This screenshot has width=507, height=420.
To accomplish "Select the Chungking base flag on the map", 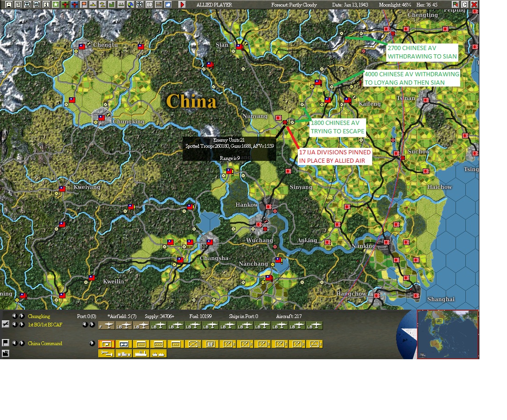I will [x=102, y=118].
